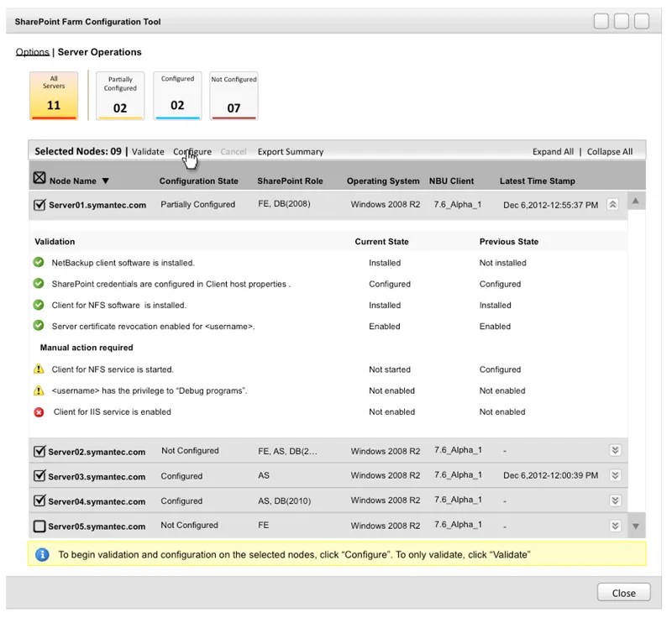The height and width of the screenshot is (618, 672).
Task: Click the blue info icon in the yellow message bar
Action: tap(42, 555)
